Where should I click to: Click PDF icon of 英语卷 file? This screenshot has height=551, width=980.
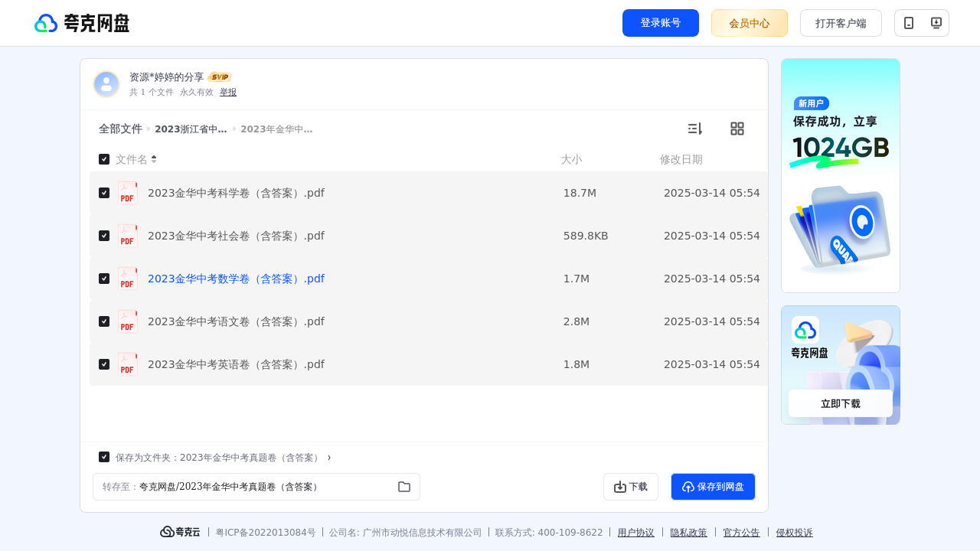pos(128,364)
